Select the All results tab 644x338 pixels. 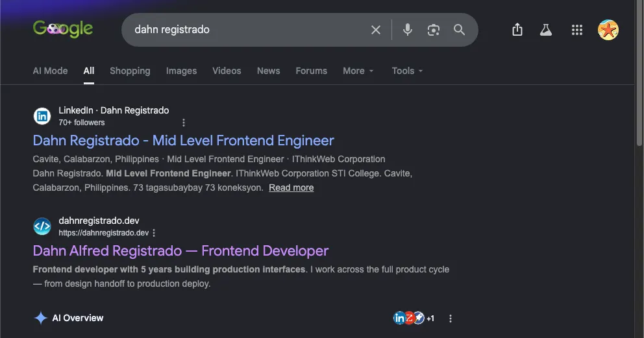point(89,71)
